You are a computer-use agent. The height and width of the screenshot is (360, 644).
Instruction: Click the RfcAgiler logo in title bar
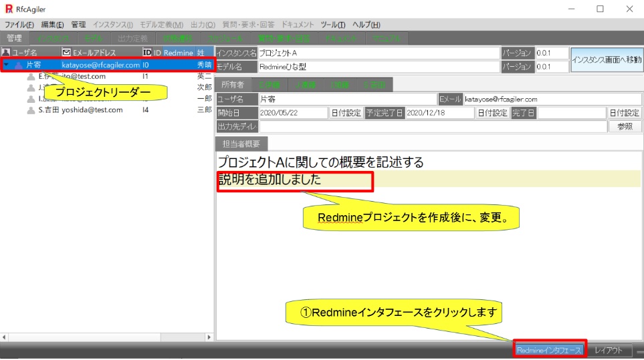coord(9,9)
